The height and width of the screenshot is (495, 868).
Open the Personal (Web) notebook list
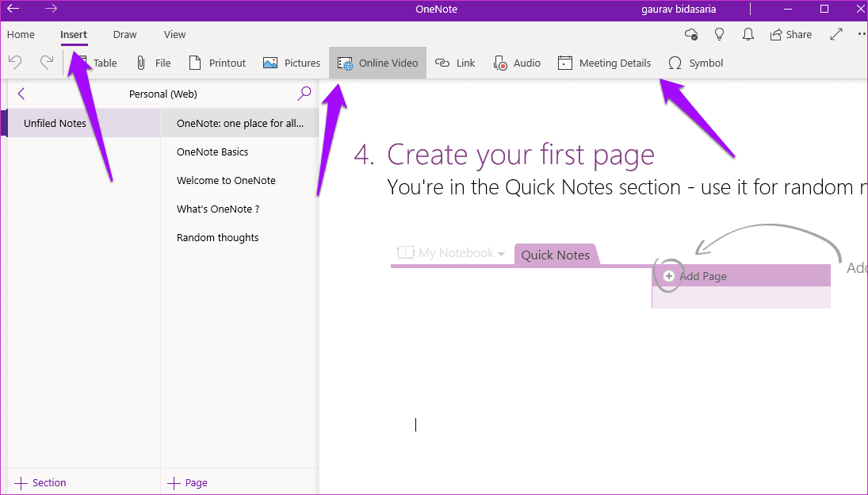[x=163, y=94]
